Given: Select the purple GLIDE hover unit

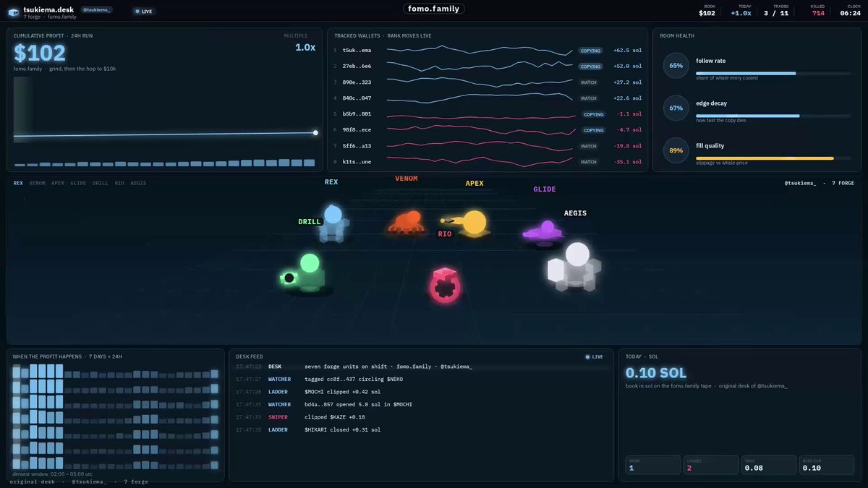Looking at the screenshot, I should click(543, 231).
